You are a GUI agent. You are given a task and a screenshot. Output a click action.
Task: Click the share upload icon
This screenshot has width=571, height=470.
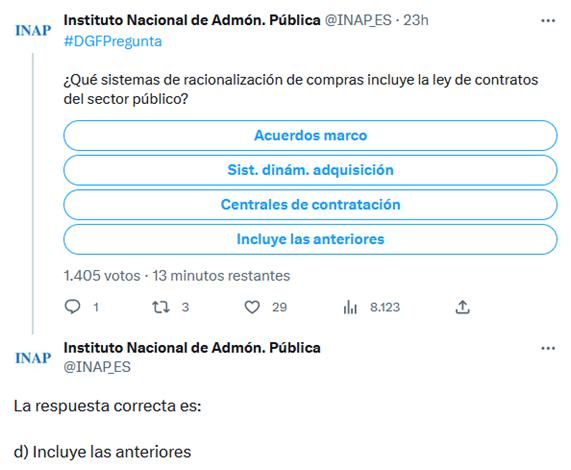(x=462, y=307)
